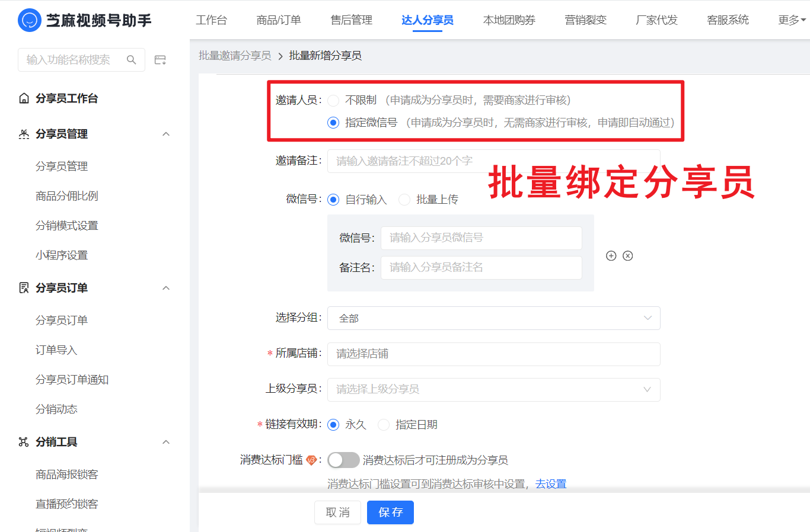The image size is (810, 532).
Task: Open 商品海报锁客 in sidebar
Action: 67,475
